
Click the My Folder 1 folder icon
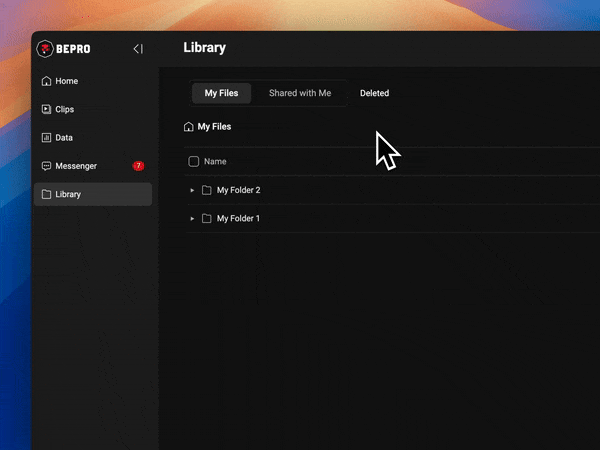tap(207, 218)
